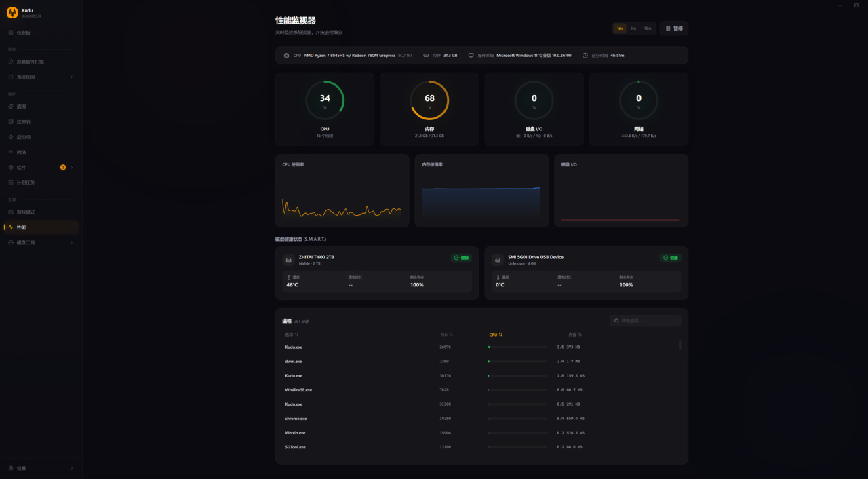868x479 pixels.
Task: Click the 内存 memory icon in the info bar
Action: pos(426,56)
